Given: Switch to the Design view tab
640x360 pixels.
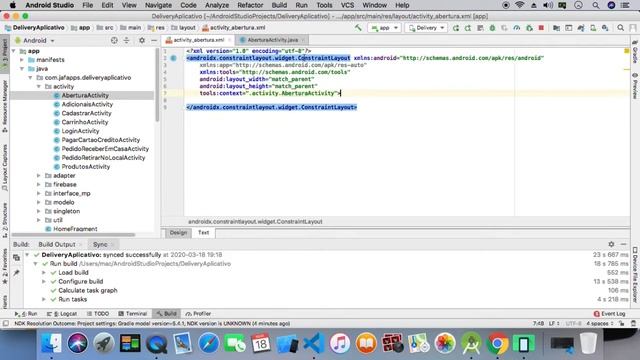Looking at the screenshot, I should point(178,233).
